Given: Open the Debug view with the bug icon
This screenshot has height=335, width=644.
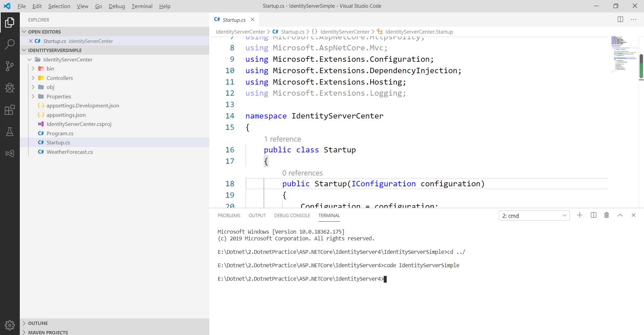Looking at the screenshot, I should pos(10,88).
